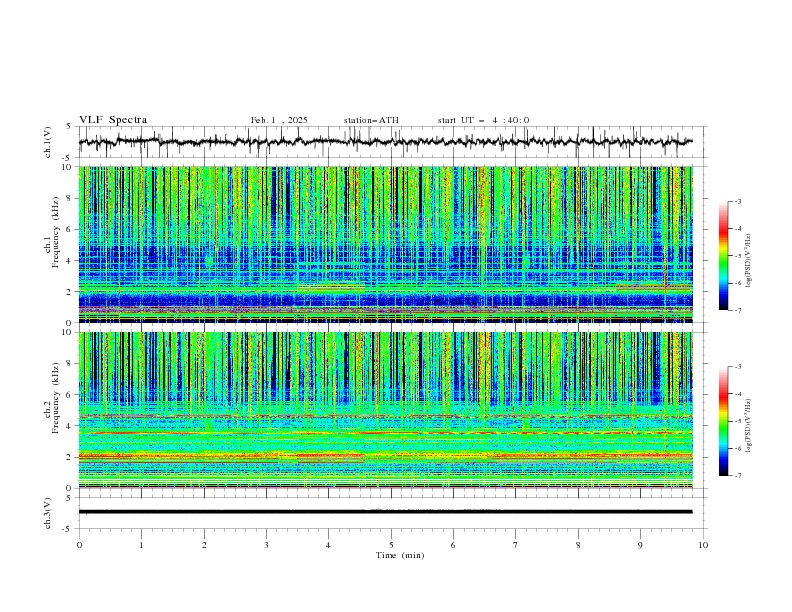The width and height of the screenshot is (792, 612).
Task: Click the ch.1 voltage waveform trace
Action: pos(385,142)
